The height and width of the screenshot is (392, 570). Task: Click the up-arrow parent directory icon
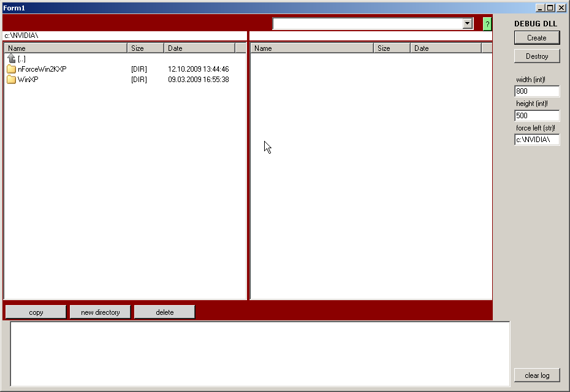coord(11,58)
